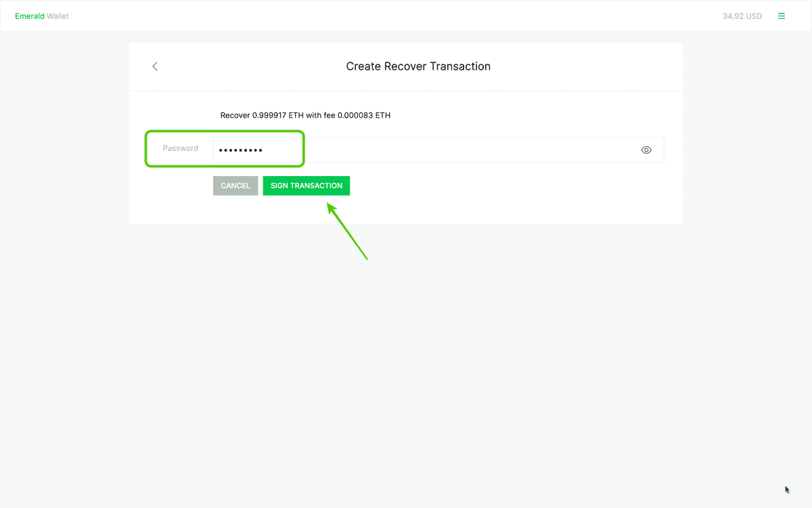Click the USD currency label in header
The image size is (812, 508).
tap(754, 16)
